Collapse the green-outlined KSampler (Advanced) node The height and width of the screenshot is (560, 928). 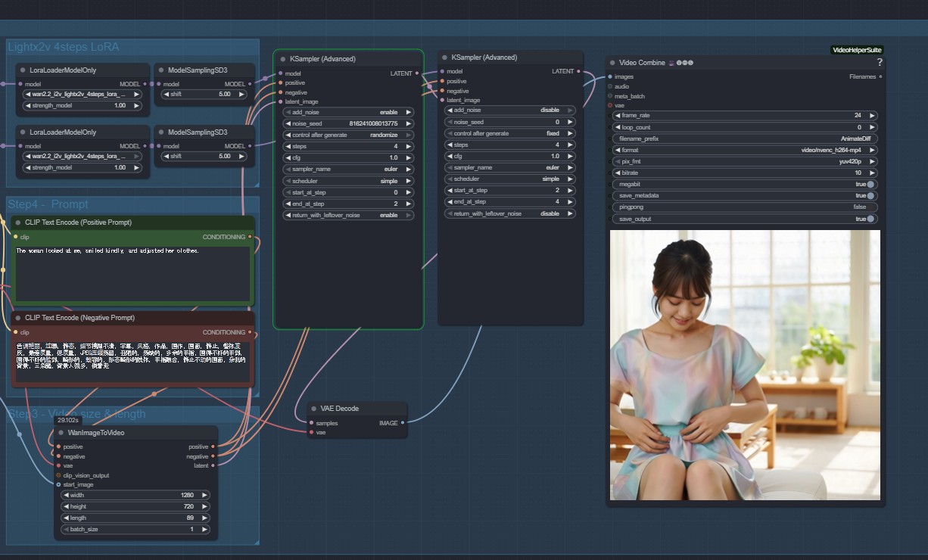[283, 59]
